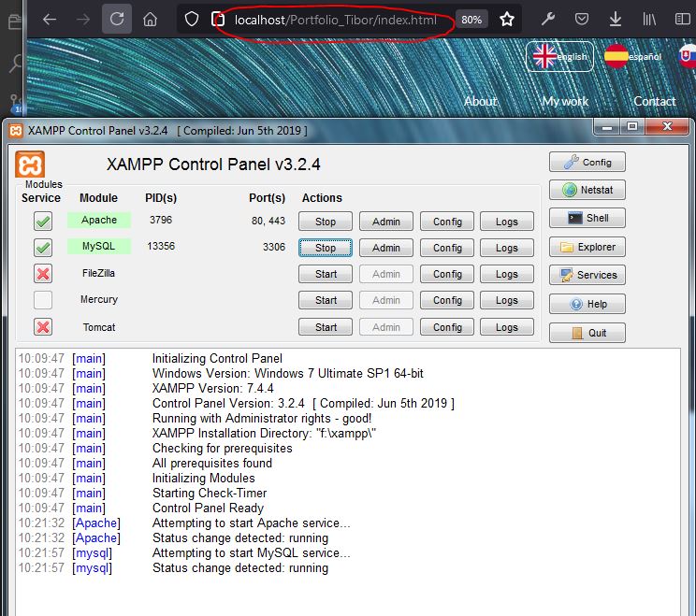Open the browser library icon
This screenshot has width=696, height=616.
point(649,19)
